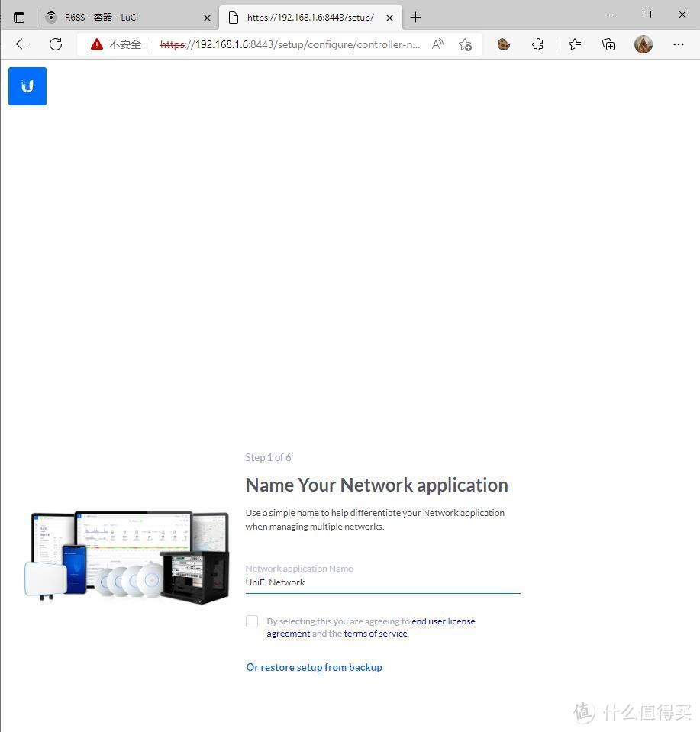Open the terms of service link
700x732 pixels.
click(x=376, y=634)
